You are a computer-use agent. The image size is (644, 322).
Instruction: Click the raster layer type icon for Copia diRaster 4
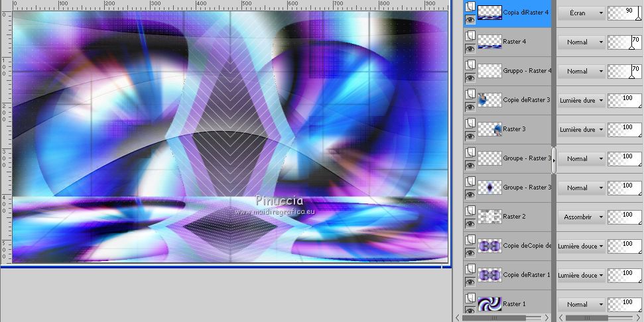pos(470,6)
